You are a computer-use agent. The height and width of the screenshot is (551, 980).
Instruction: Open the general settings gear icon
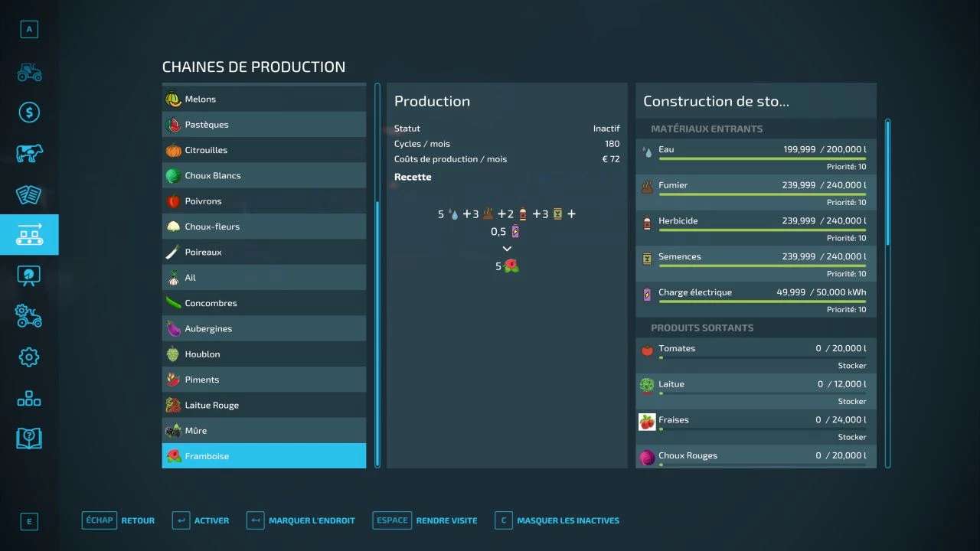point(29,357)
